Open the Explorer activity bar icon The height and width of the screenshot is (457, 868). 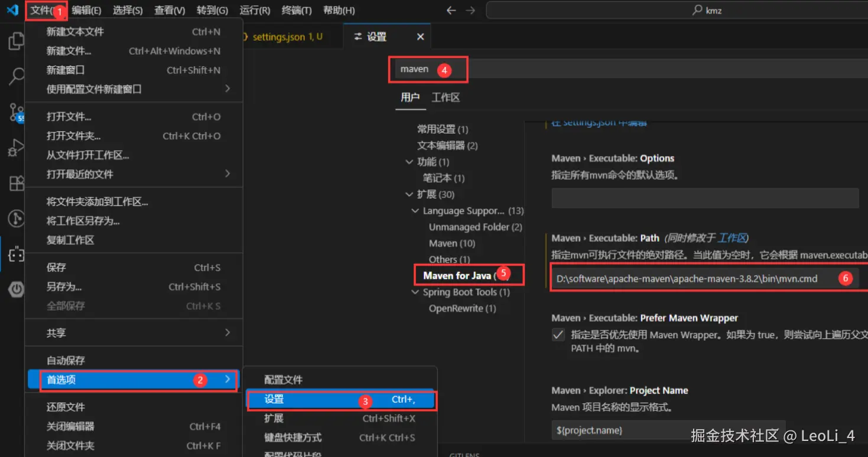coord(16,41)
